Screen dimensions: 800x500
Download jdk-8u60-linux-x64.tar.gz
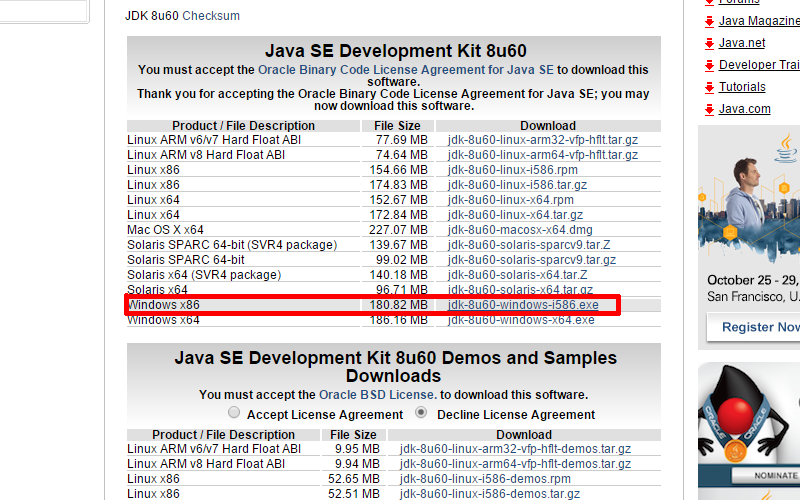[x=515, y=215]
